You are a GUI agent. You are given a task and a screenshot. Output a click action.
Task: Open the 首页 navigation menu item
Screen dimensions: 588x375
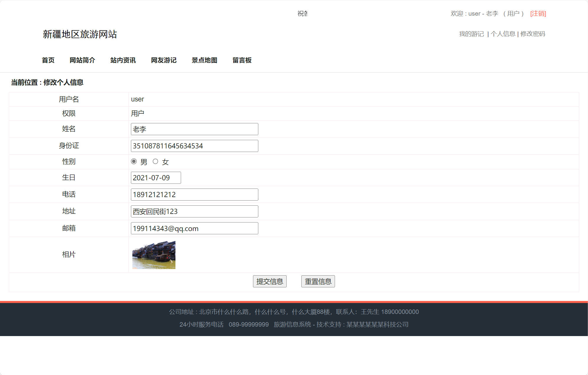pos(48,60)
